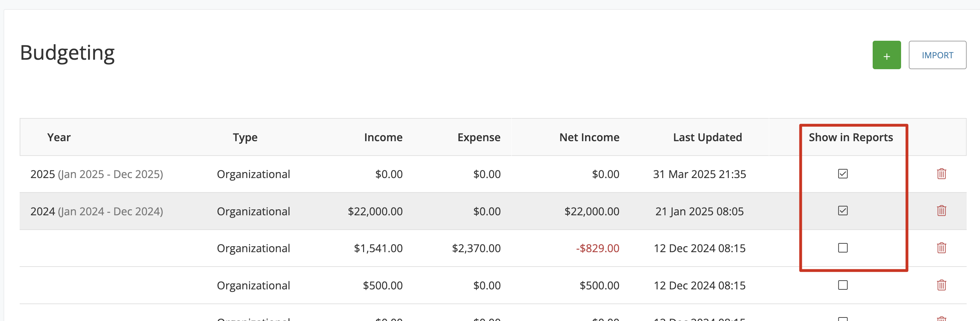Viewport: 980px width, 321px height.
Task: Click the Show in Reports column header
Action: 851,137
